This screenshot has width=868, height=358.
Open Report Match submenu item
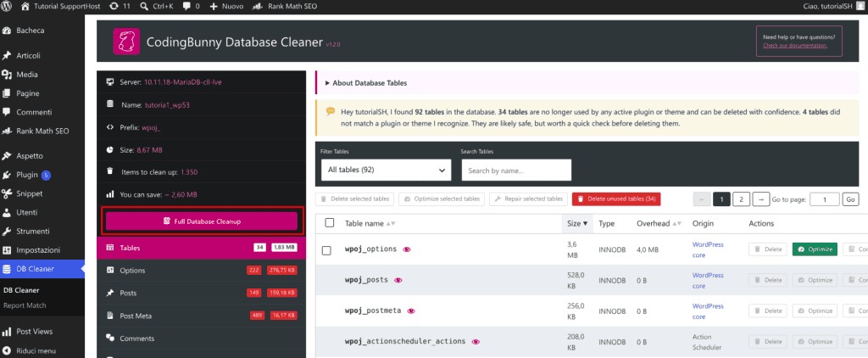(x=25, y=305)
